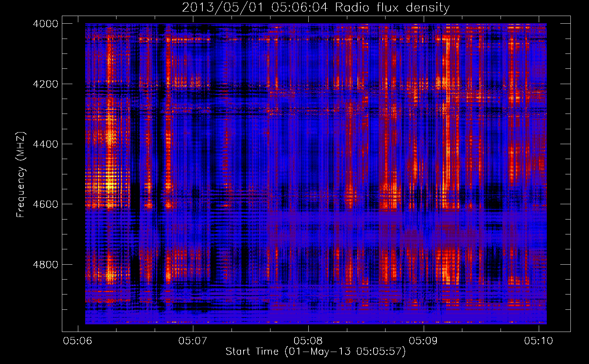
Task: Click the 4600 frequency tick label
Action: coord(46,204)
